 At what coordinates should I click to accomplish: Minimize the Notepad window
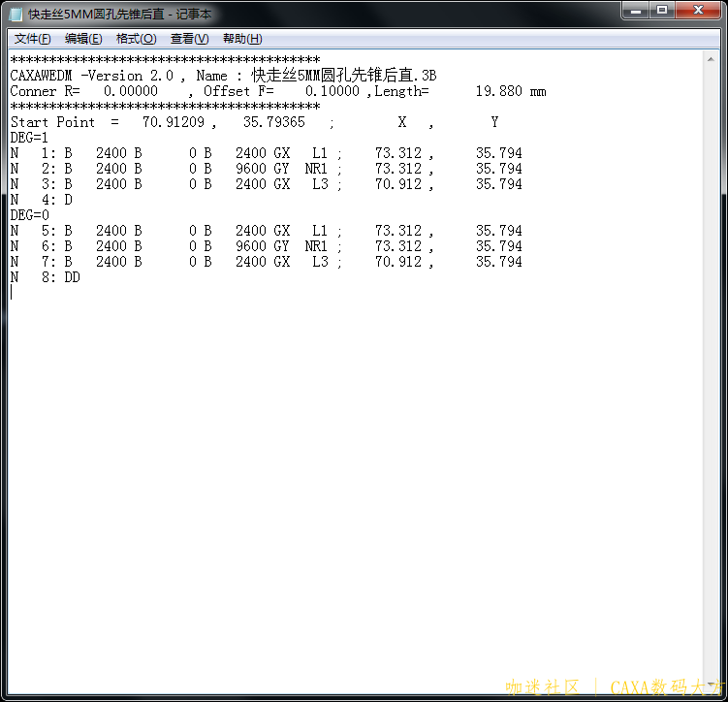(635, 11)
